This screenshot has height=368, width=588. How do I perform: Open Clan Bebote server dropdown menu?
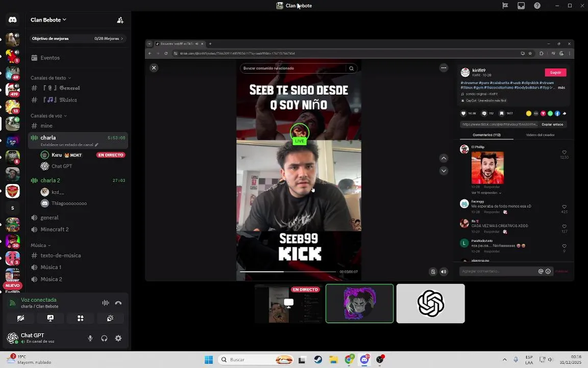click(48, 20)
